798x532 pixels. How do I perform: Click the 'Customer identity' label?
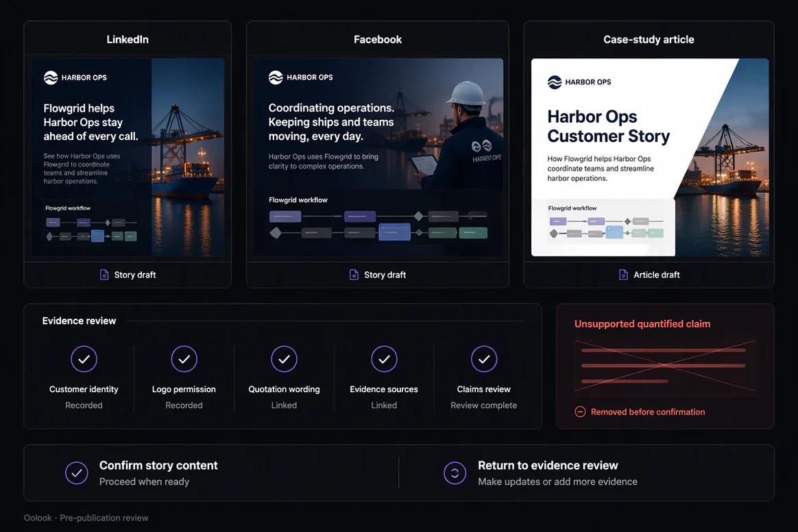pos(84,389)
